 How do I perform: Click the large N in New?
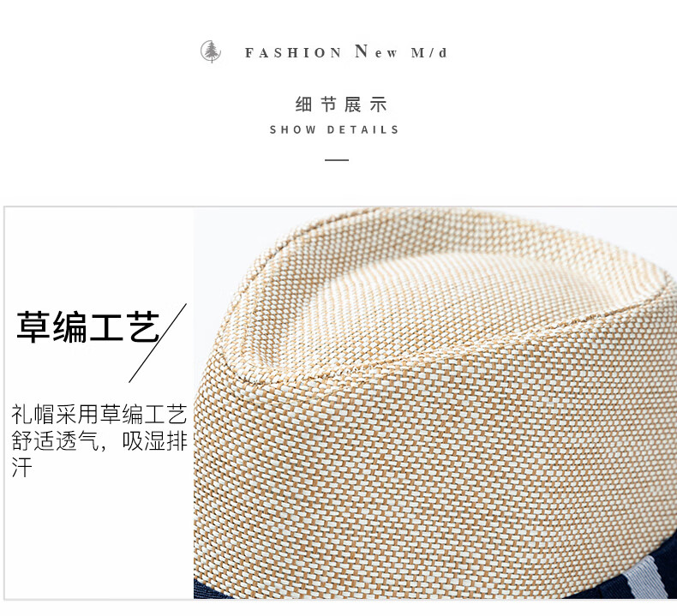[361, 51]
